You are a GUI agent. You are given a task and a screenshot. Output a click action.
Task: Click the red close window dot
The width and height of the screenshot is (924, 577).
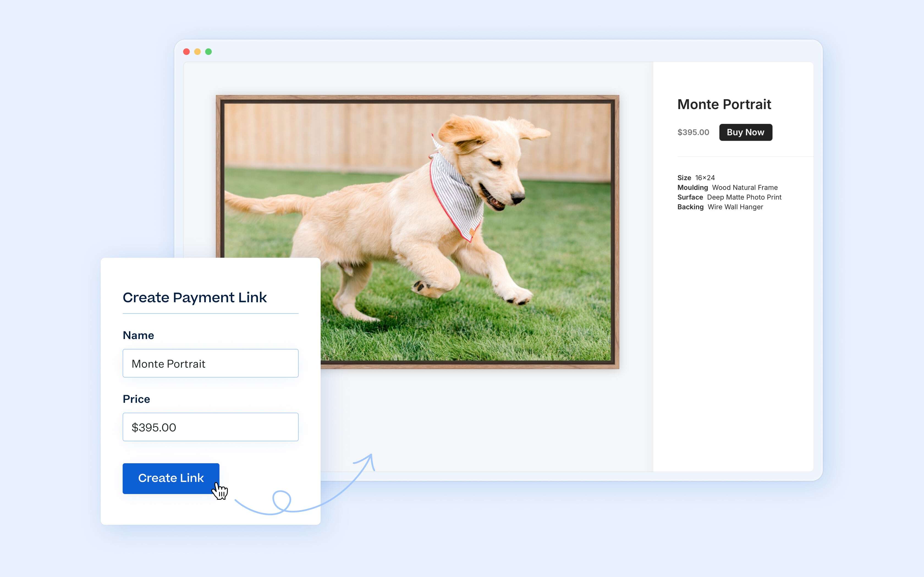click(x=186, y=52)
